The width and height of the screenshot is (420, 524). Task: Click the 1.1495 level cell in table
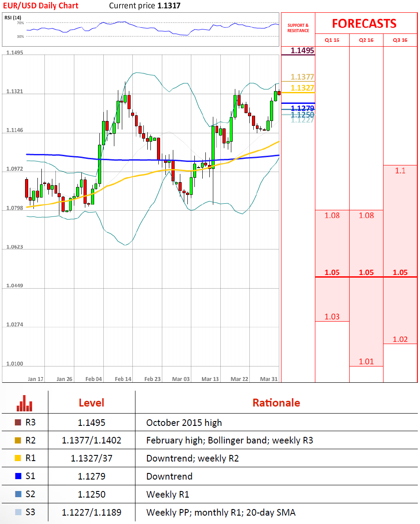click(x=91, y=423)
